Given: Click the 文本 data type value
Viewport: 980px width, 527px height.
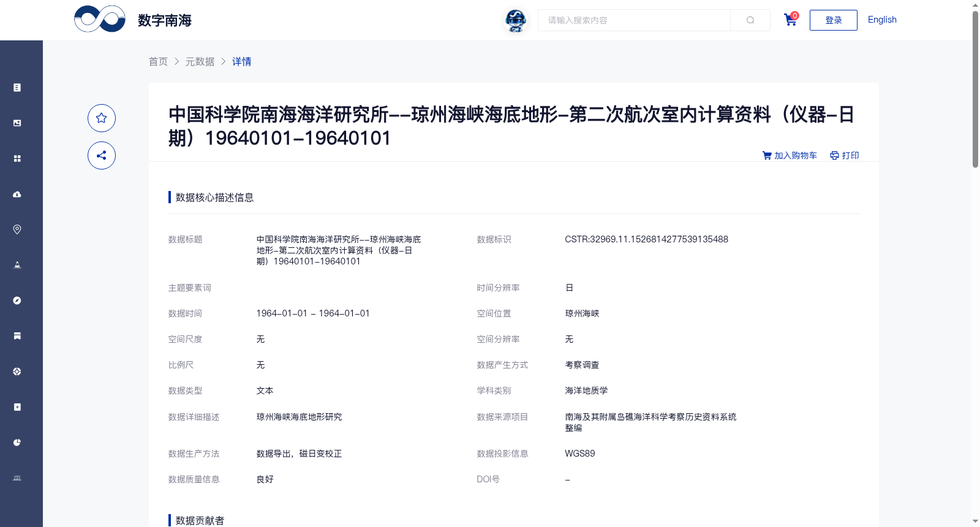Looking at the screenshot, I should point(265,391).
